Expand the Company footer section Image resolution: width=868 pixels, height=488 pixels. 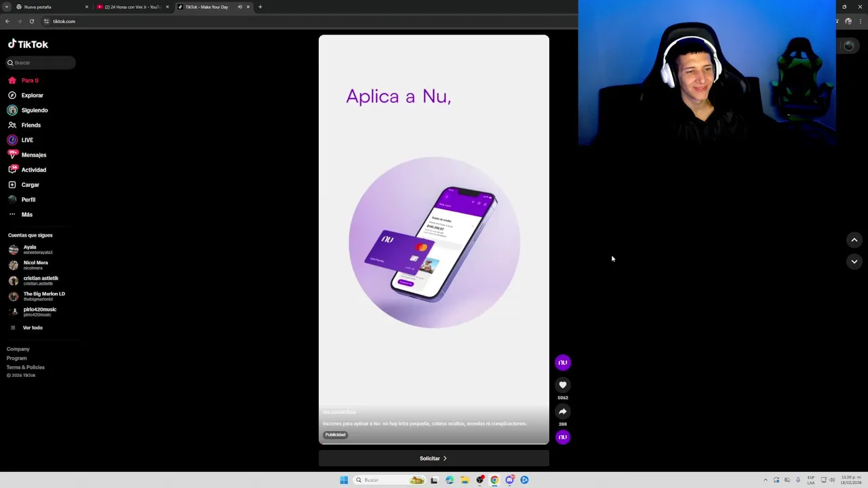click(x=18, y=349)
